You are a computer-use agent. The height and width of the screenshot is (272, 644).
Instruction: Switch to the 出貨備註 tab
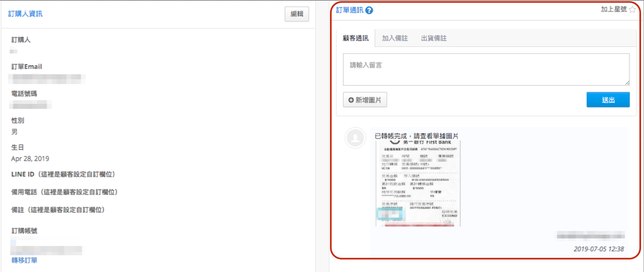click(434, 38)
